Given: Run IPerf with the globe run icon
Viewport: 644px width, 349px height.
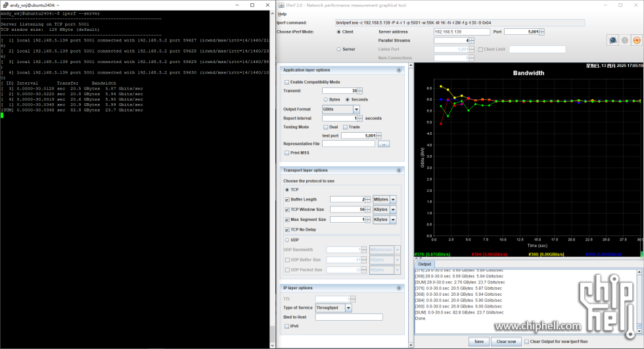Looking at the screenshot, I should (612, 40).
